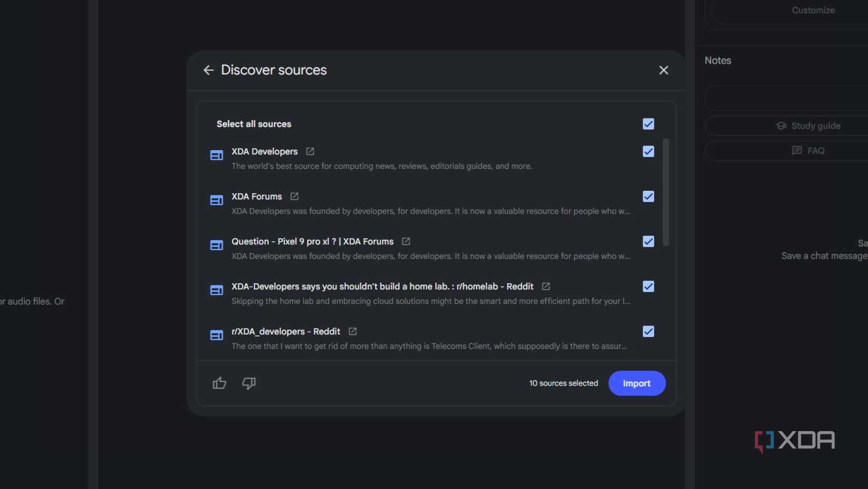Open the XDA Developers external link

point(310,151)
